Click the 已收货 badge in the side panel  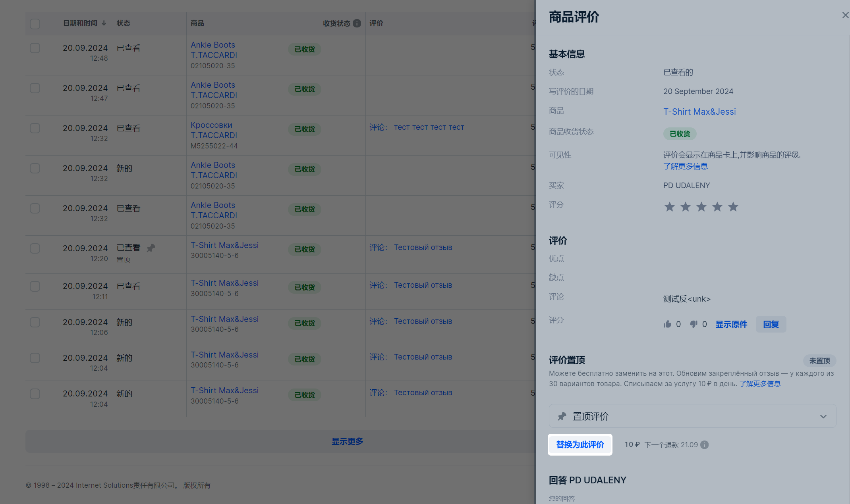pos(680,134)
